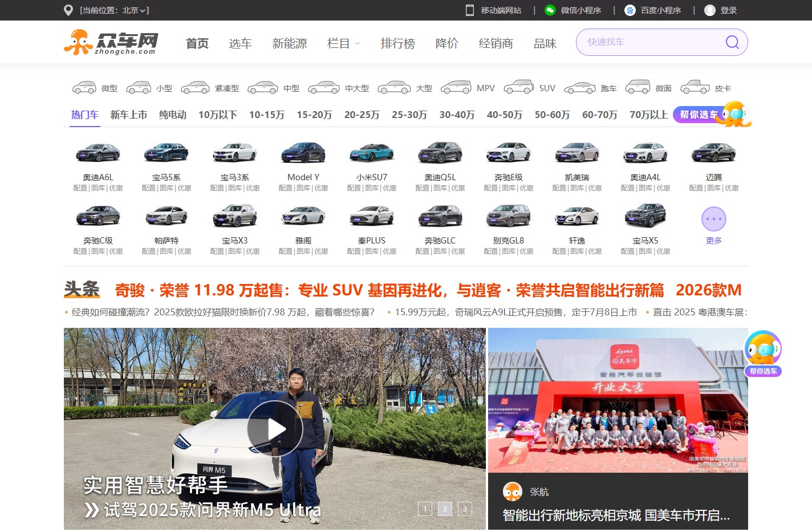Open the 秦PLUS car thumbnail

click(x=372, y=216)
